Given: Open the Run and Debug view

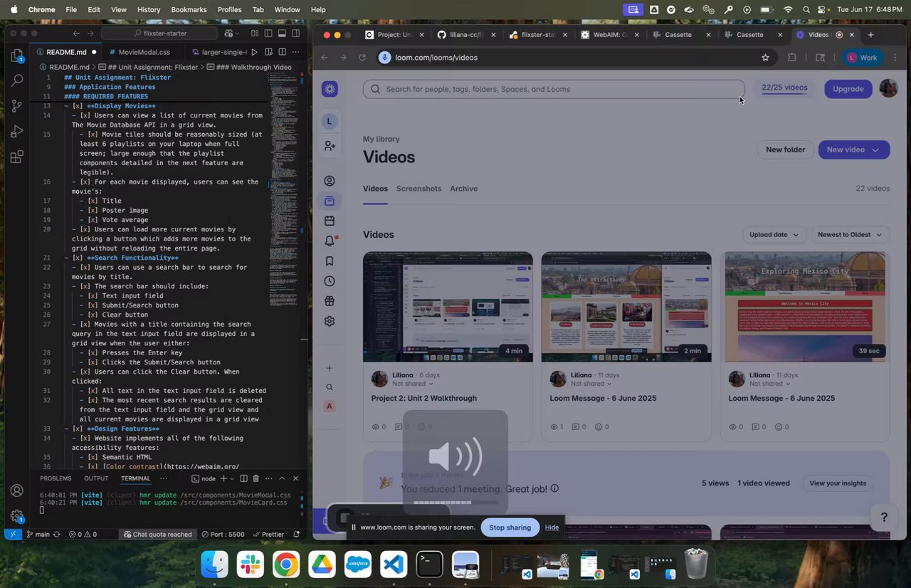Looking at the screenshot, I should tap(17, 132).
